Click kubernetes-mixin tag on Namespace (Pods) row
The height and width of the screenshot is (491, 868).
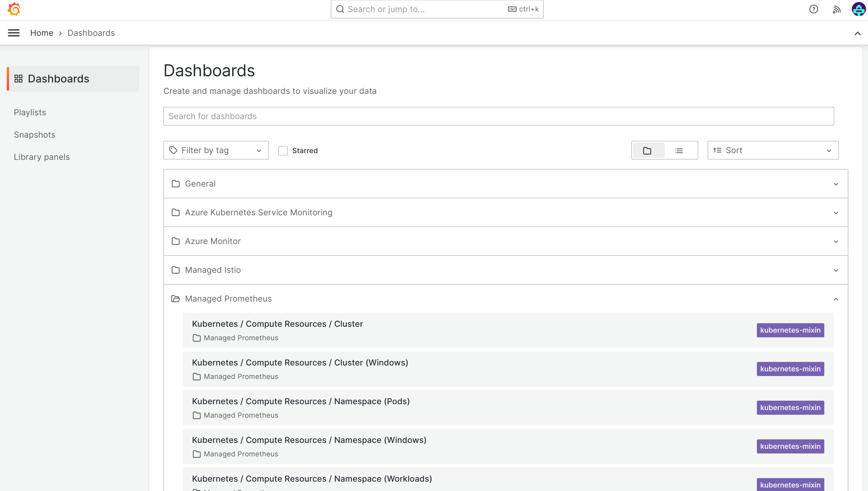tap(790, 408)
